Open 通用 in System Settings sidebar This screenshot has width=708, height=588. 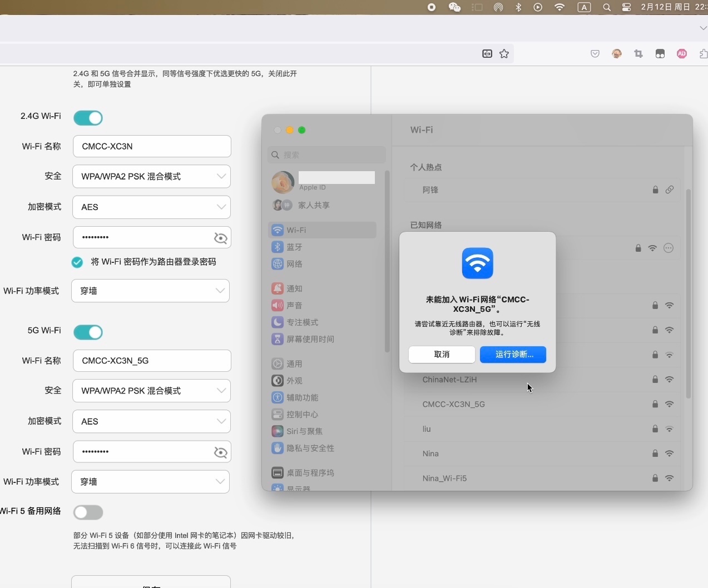tap(322, 363)
